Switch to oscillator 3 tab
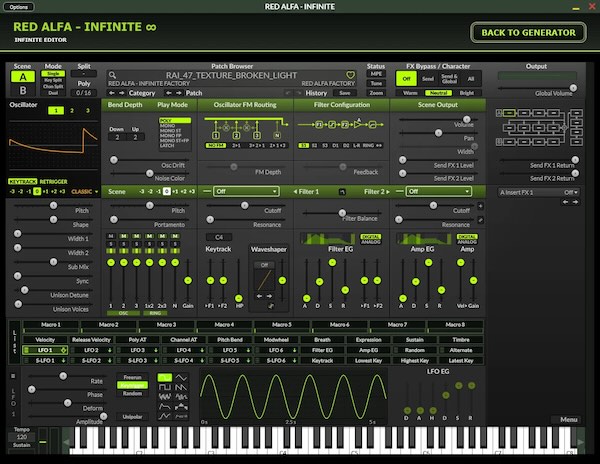The image size is (600, 464). (x=88, y=111)
